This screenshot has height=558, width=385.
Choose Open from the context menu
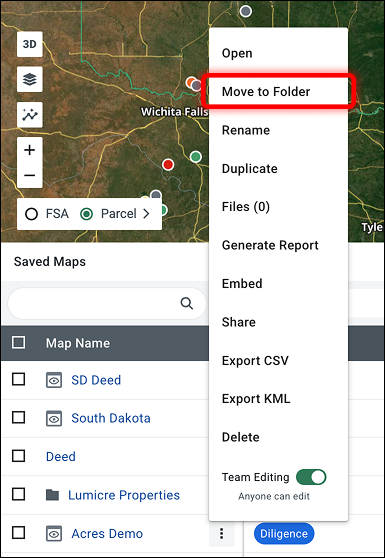(278, 53)
